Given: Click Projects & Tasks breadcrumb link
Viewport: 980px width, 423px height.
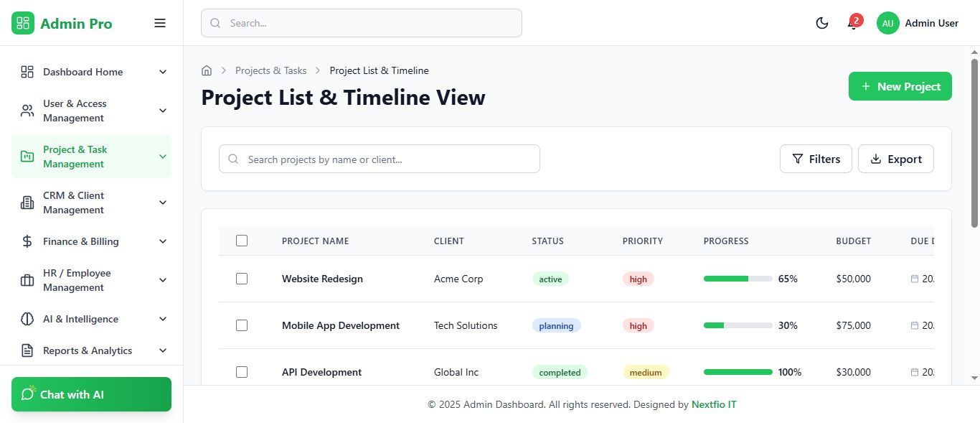Looking at the screenshot, I should tap(270, 70).
